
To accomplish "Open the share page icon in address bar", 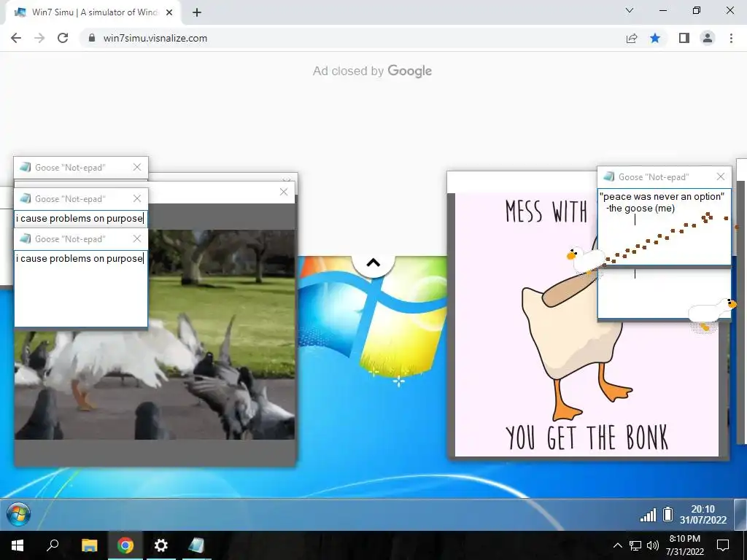I will pyautogui.click(x=632, y=38).
